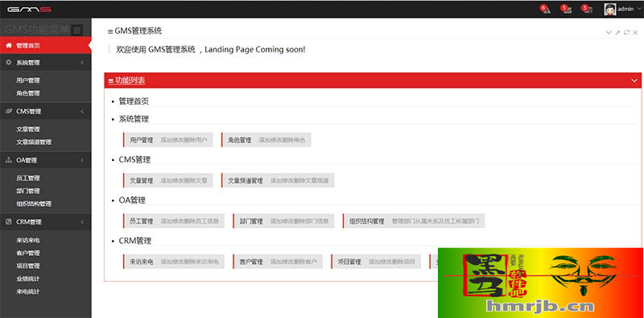
Task: Click CRM管理 heading in the function list
Action: point(135,241)
